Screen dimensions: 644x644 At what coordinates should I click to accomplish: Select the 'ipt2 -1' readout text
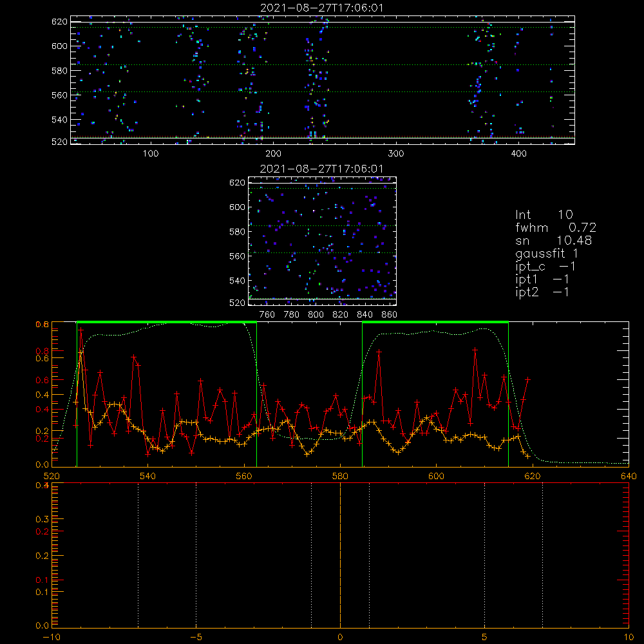coord(542,292)
